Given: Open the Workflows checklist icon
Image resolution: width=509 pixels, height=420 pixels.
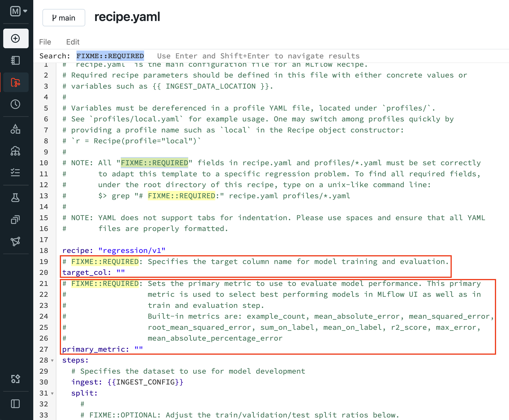Looking at the screenshot, I should (x=15, y=173).
